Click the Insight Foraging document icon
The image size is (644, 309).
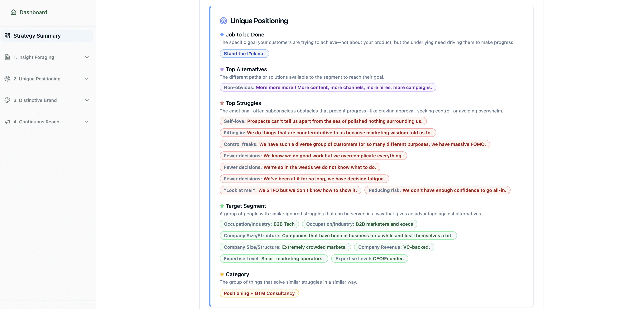pyautogui.click(x=7, y=57)
